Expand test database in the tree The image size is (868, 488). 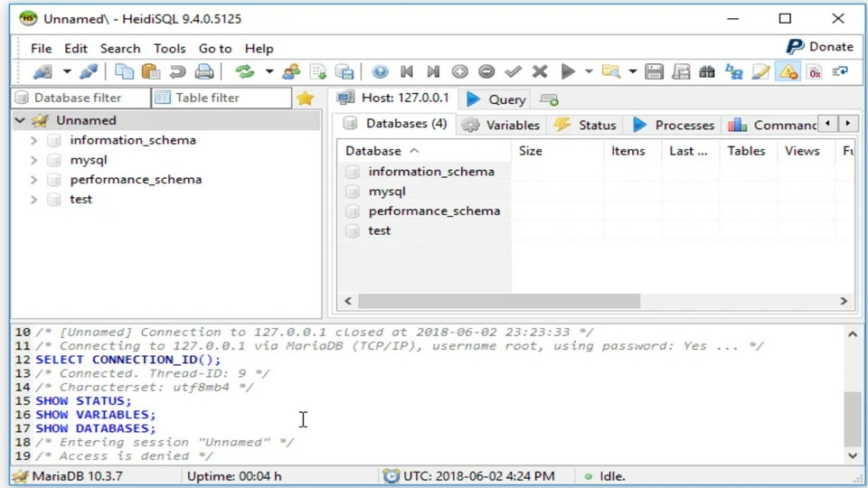33,199
